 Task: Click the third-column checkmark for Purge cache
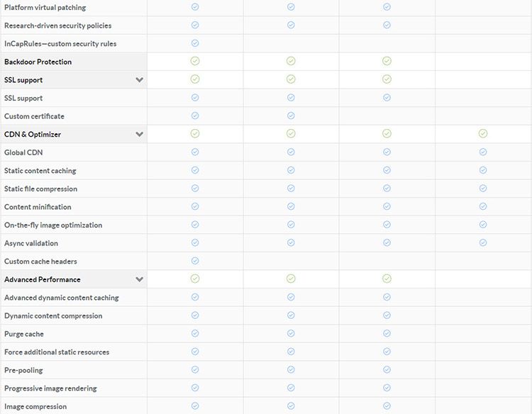pos(387,333)
